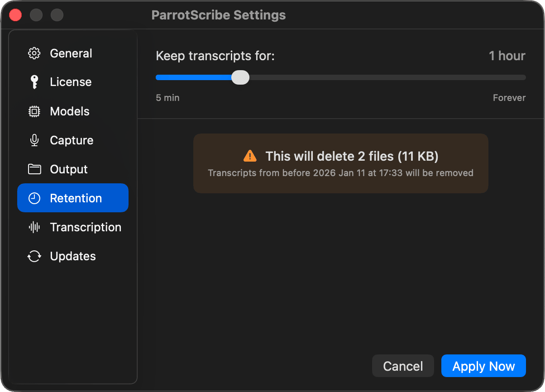The width and height of the screenshot is (545, 392).
Task: Click the 5 min slider start label
Action: [167, 98]
